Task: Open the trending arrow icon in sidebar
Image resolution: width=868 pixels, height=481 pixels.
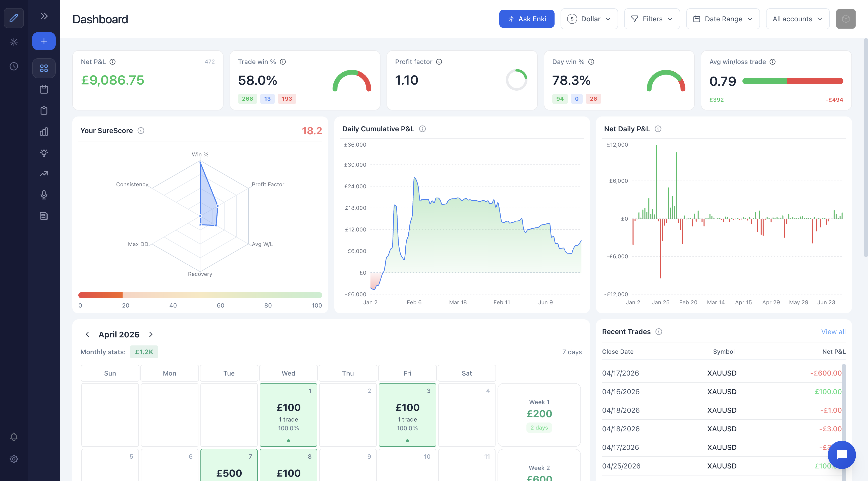Action: click(x=44, y=174)
